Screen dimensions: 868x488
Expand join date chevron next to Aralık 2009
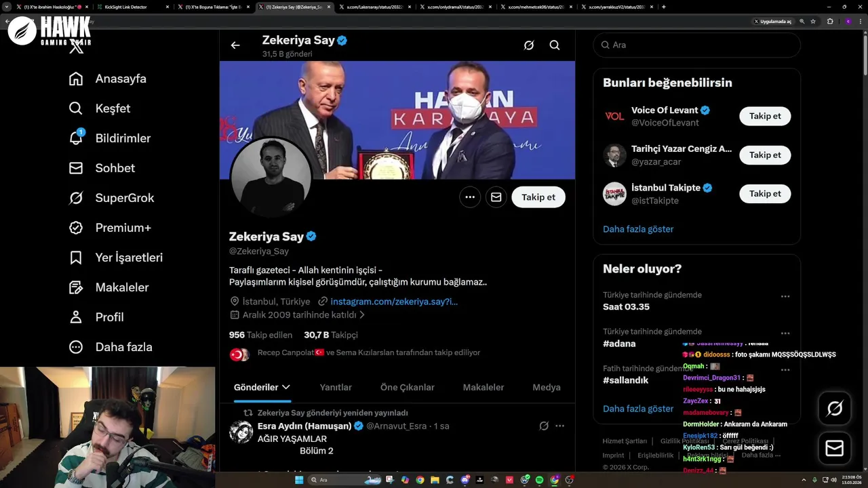tap(362, 315)
